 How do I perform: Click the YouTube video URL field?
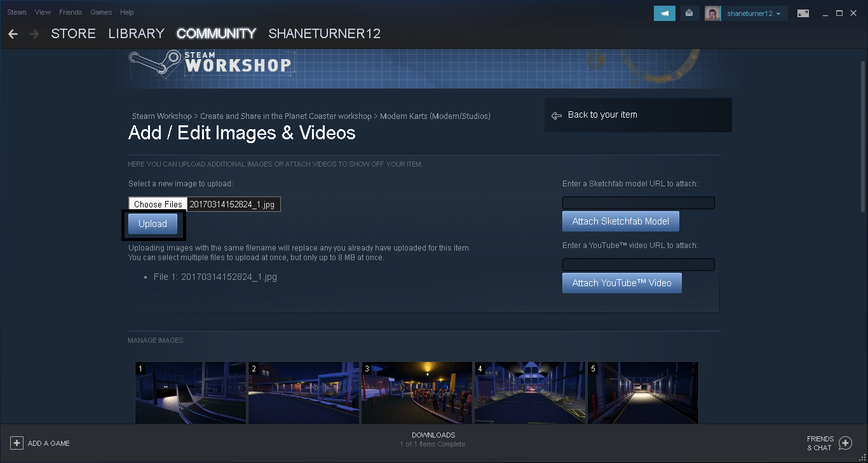tap(639, 265)
